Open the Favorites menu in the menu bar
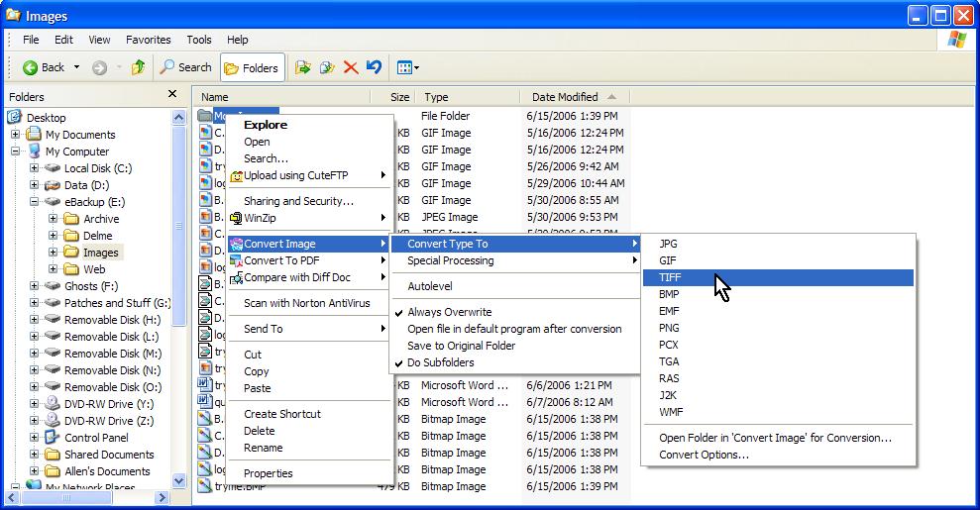Image resolution: width=980 pixels, height=510 pixels. [x=148, y=40]
